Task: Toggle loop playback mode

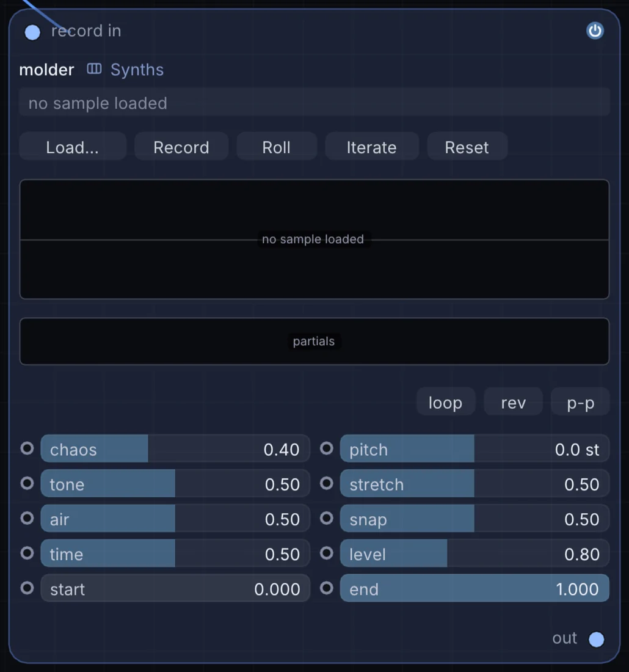Action: [x=446, y=401]
